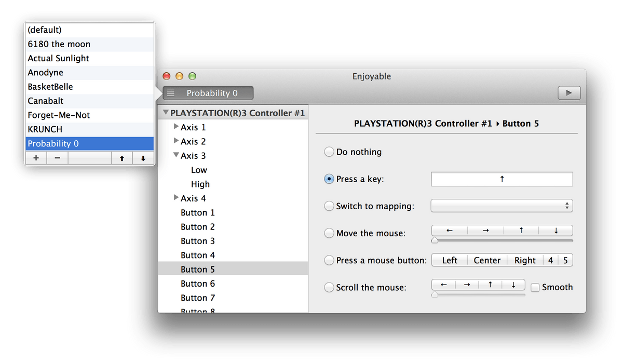Select the 6180 the moon mapping

point(89,44)
